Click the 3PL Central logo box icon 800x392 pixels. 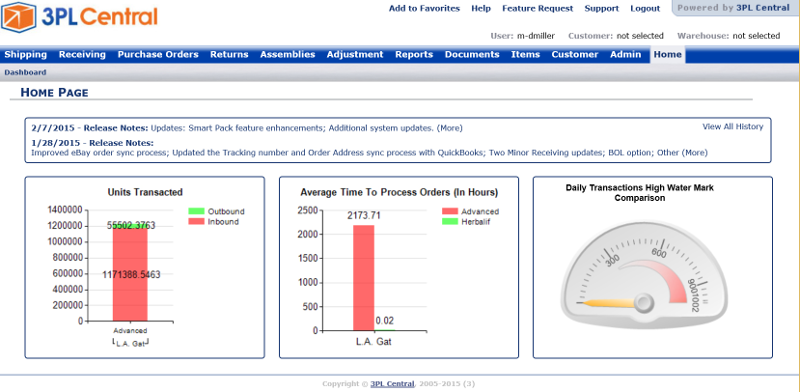[x=18, y=17]
